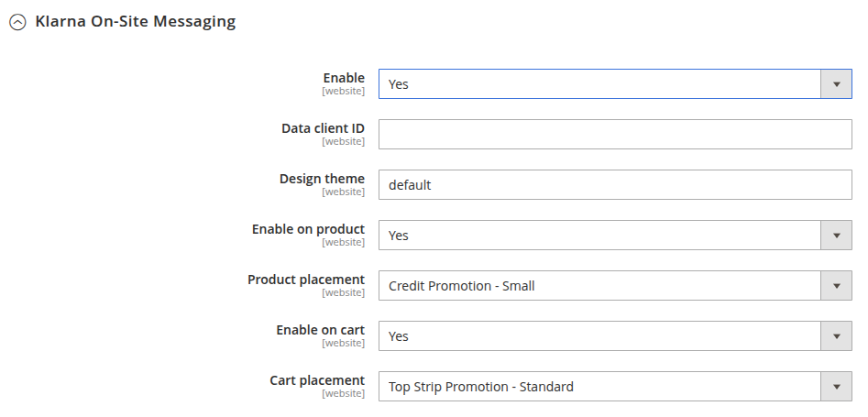Open the Enable dropdown
The width and height of the screenshot is (868, 417).
[615, 84]
